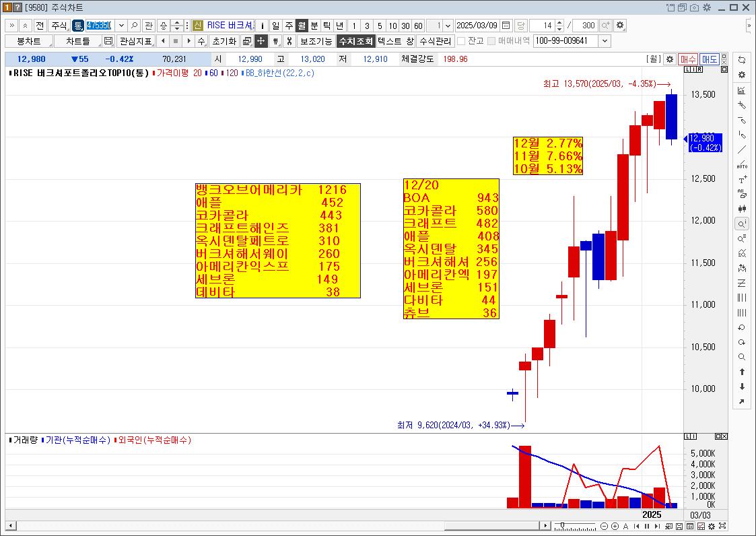Toggle the 매매내역 checkbox

491,41
